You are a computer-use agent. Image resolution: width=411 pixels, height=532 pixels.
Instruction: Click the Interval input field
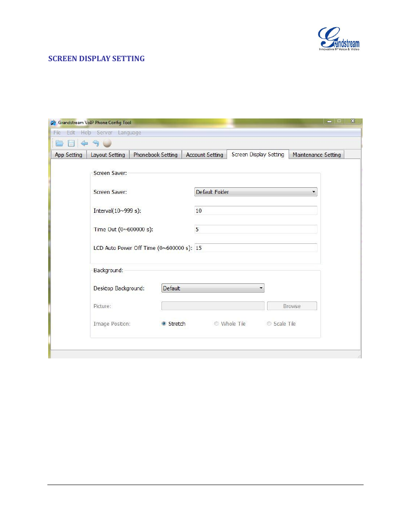[x=256, y=211]
